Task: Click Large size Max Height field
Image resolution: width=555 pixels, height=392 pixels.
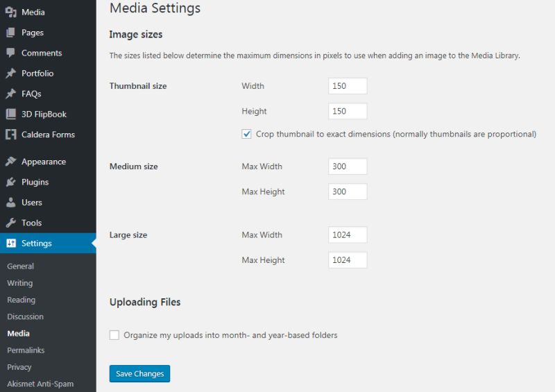Action: pos(348,260)
